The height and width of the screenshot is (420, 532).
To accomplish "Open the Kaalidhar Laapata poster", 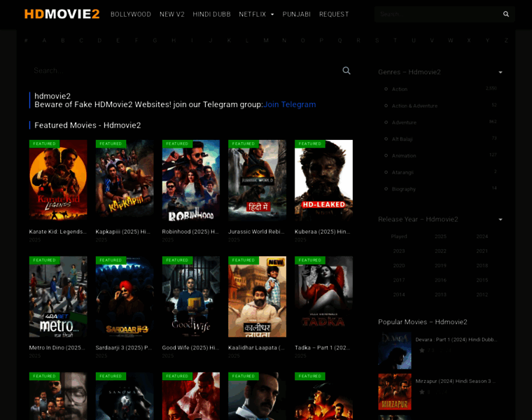I will [257, 297].
